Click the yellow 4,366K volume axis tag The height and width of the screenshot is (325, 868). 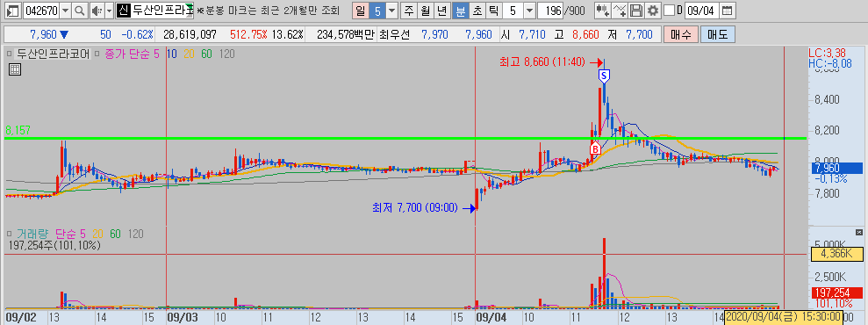coord(836,255)
